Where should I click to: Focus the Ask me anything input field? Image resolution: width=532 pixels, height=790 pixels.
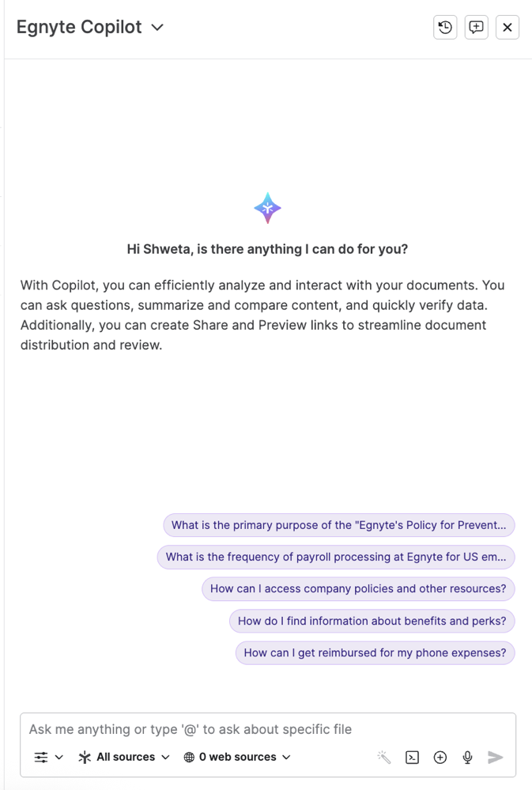point(268,729)
